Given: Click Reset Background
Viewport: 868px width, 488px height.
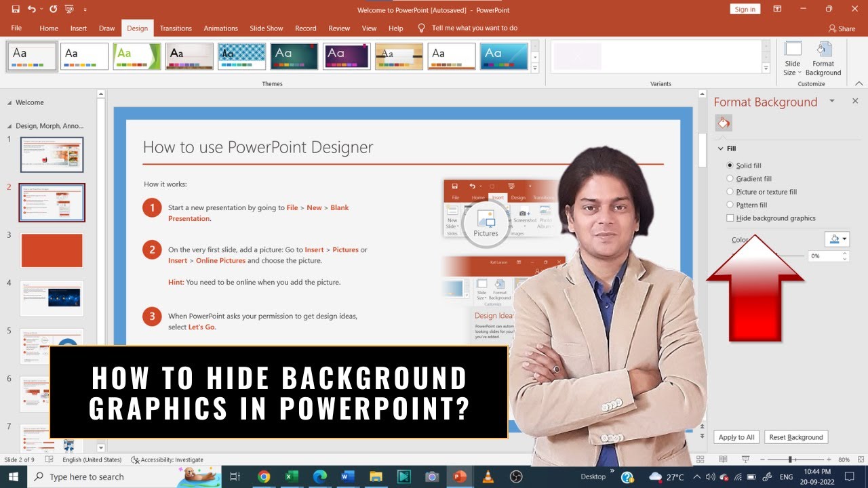Looking at the screenshot, I should click(x=796, y=437).
